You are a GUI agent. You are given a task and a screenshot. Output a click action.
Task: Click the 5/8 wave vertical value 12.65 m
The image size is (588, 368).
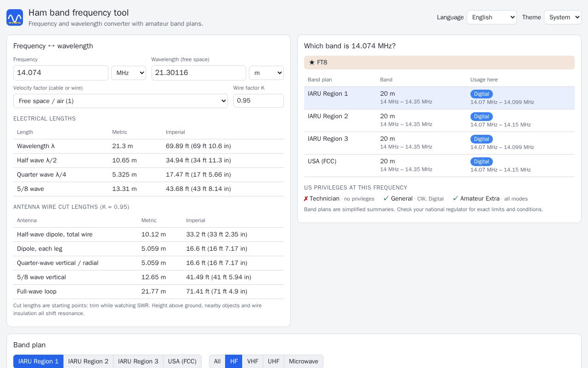point(153,277)
